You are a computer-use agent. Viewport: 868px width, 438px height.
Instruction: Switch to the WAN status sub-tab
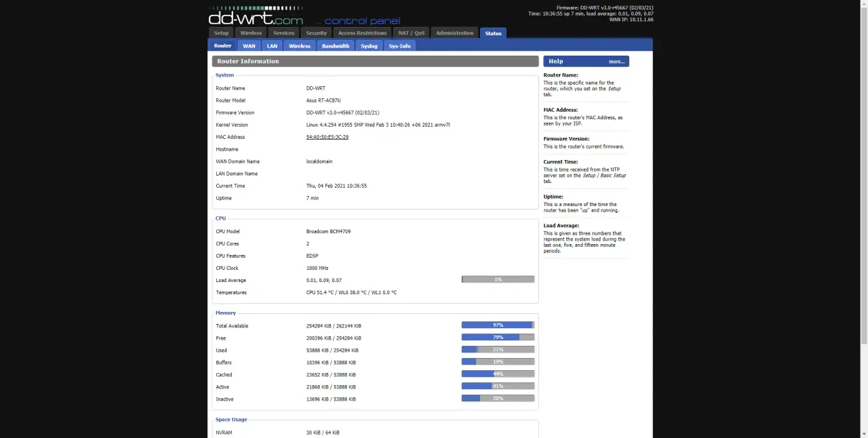[249, 45]
